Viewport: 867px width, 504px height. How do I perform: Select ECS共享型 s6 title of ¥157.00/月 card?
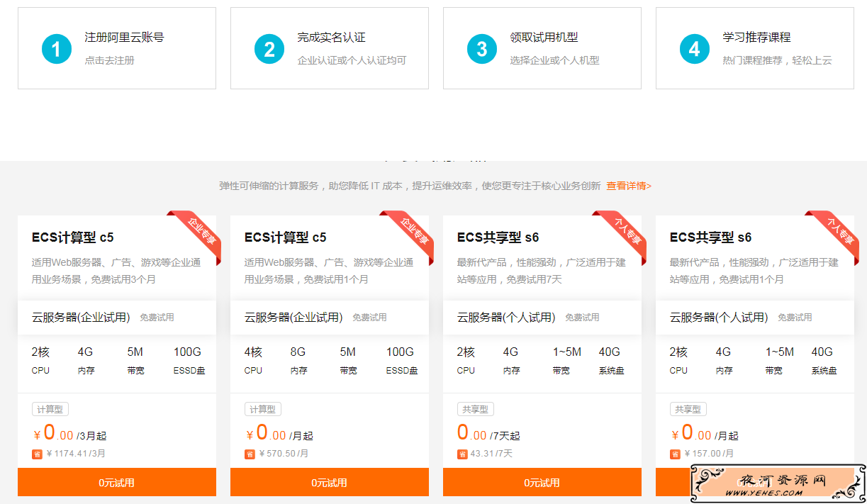711,237
